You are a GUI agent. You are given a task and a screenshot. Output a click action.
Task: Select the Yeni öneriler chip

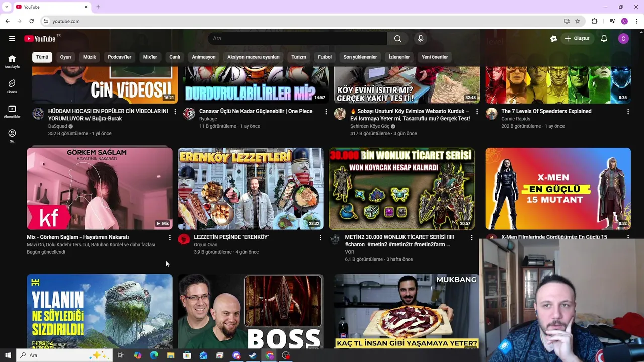435,57
